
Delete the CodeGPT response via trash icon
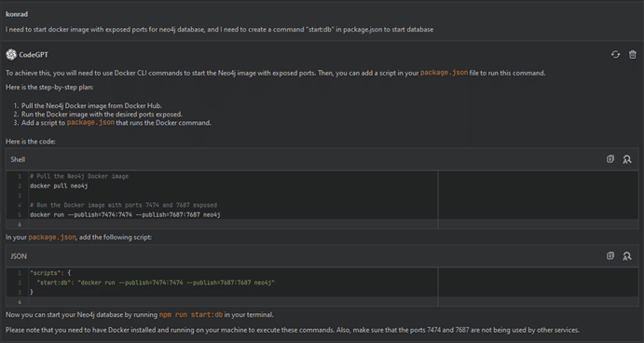coord(633,54)
